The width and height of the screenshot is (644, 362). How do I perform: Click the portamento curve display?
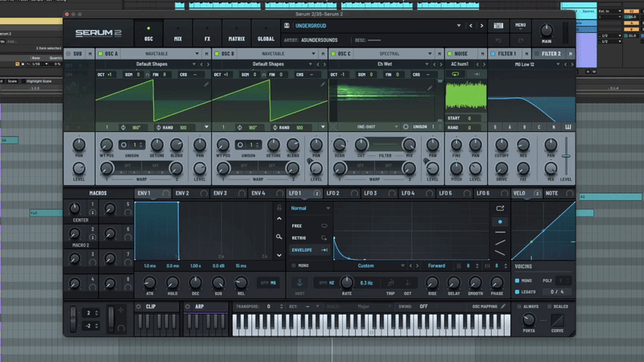557,320
